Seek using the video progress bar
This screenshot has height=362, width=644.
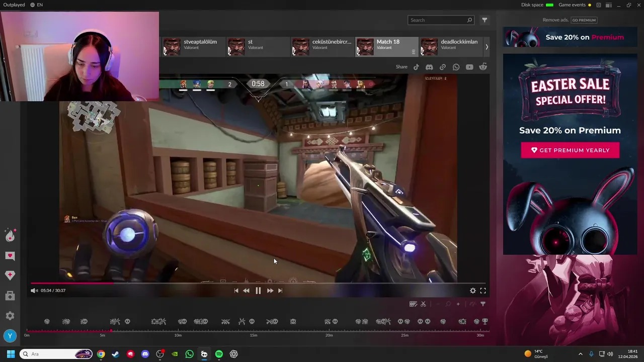pyautogui.click(x=257, y=283)
